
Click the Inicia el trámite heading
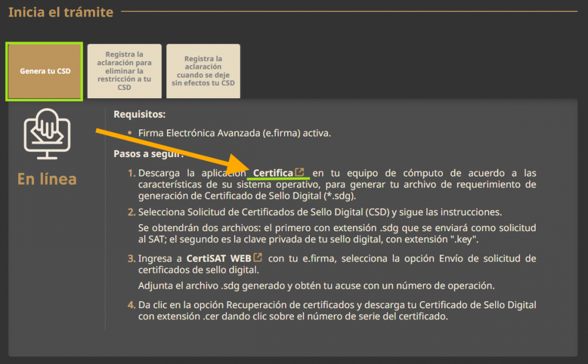click(61, 12)
